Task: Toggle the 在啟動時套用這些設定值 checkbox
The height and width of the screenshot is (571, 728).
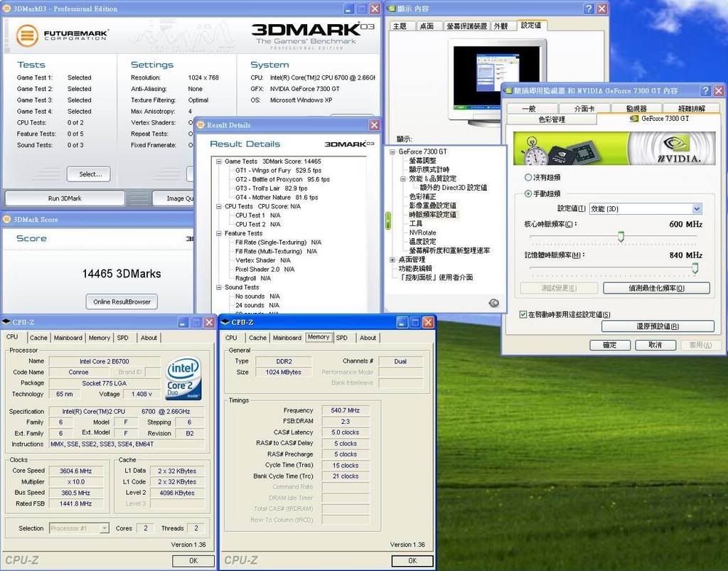Action: pos(523,314)
